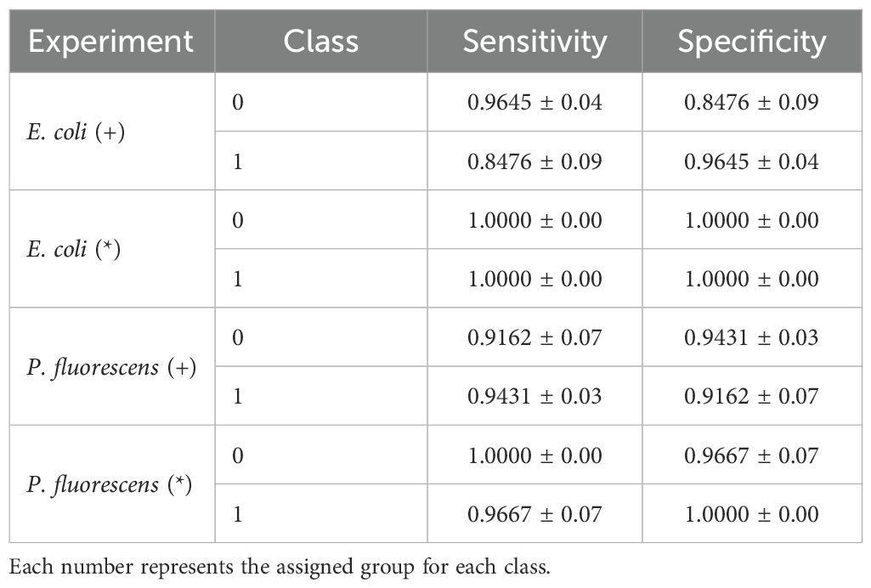Select the P. fluorescens (*) experiment cell
871x588 pixels.
pos(110,484)
